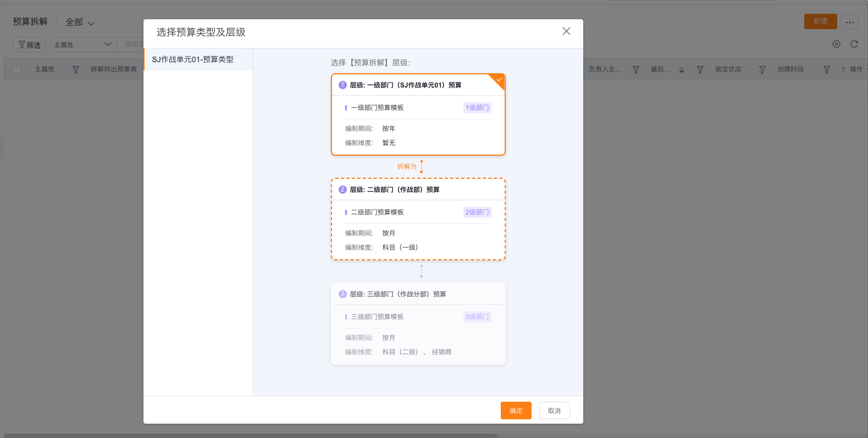The width and height of the screenshot is (868, 438).
Task: Filter the 主属性 column
Action: [76, 70]
